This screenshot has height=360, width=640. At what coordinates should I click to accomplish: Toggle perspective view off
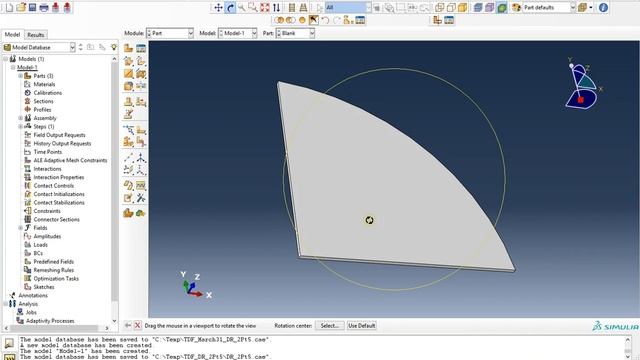click(292, 7)
